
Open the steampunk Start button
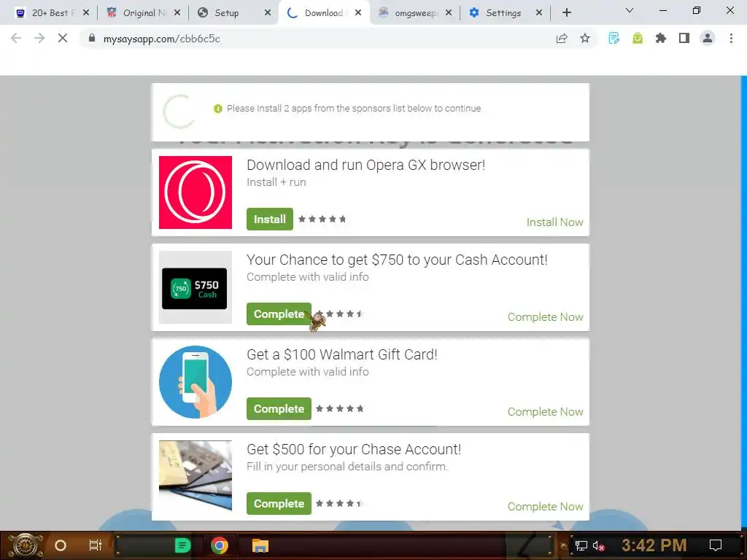tap(25, 545)
